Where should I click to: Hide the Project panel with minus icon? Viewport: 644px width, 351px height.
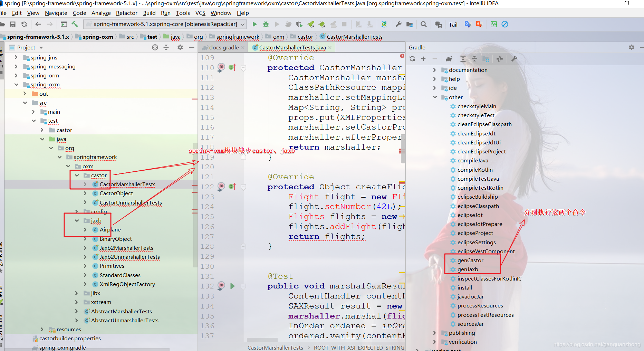[192, 47]
